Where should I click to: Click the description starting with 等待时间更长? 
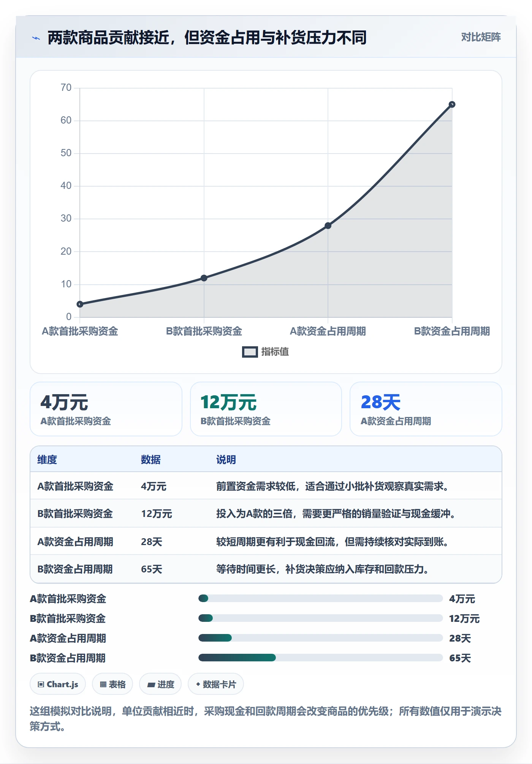pos(323,569)
